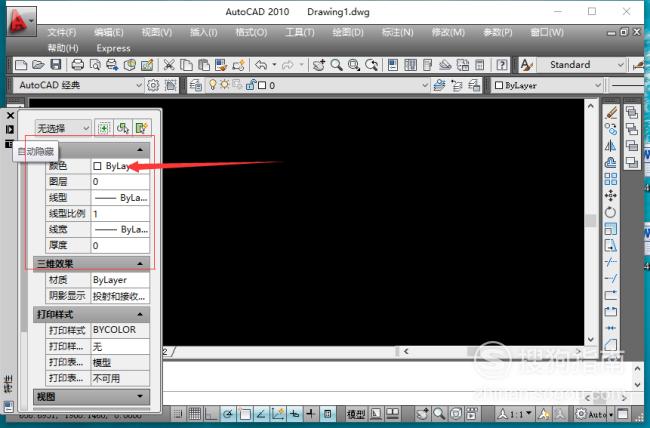Open Layer Properties Manager icon
The width and height of the screenshot is (650, 428).
pos(196,85)
